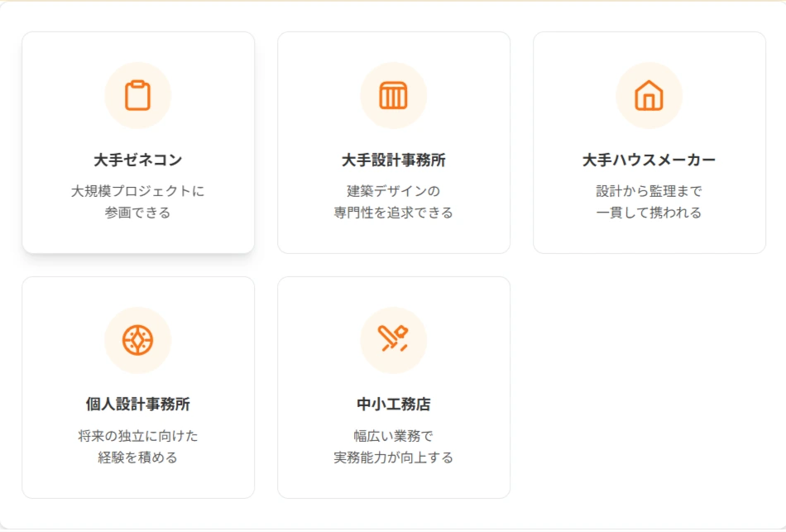786x532 pixels.
Task: Select the 大手設計事務所 card title
Action: tap(394, 160)
